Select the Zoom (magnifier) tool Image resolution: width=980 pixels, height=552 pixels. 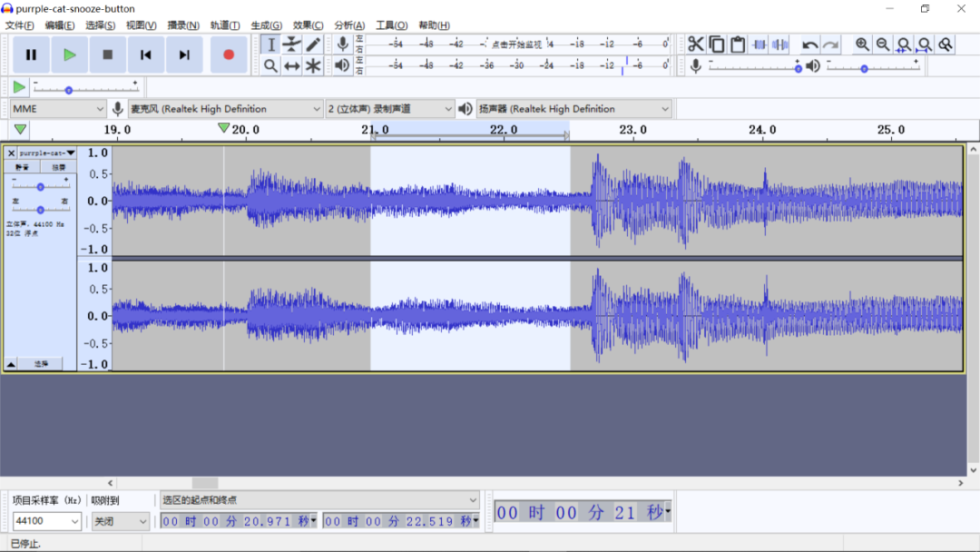pos(270,65)
